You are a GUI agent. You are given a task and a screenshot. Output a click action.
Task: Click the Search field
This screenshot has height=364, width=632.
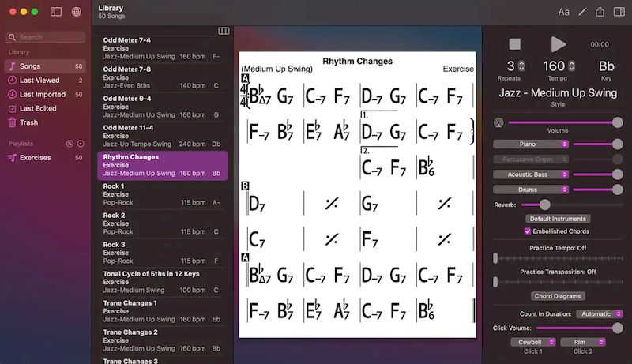[x=45, y=37]
